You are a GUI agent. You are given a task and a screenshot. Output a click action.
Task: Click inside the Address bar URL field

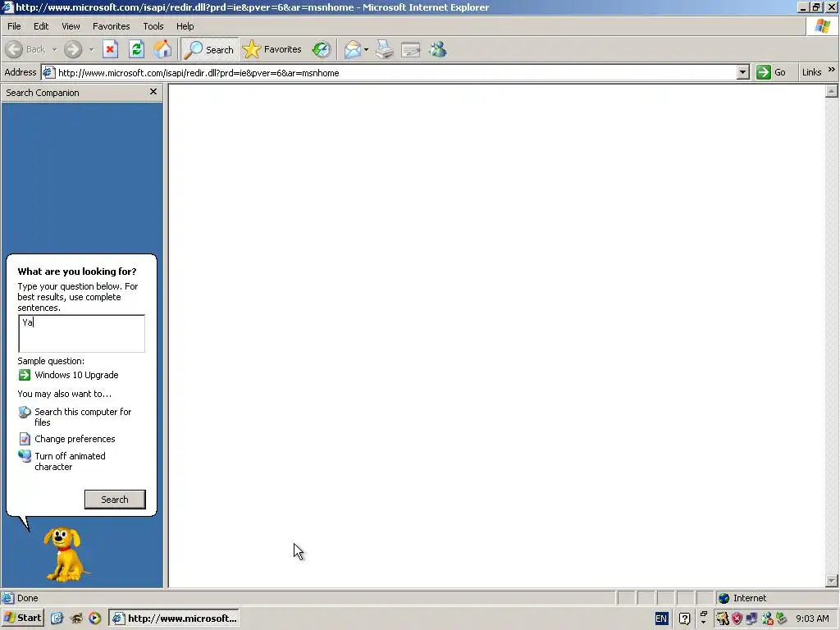tap(395, 73)
